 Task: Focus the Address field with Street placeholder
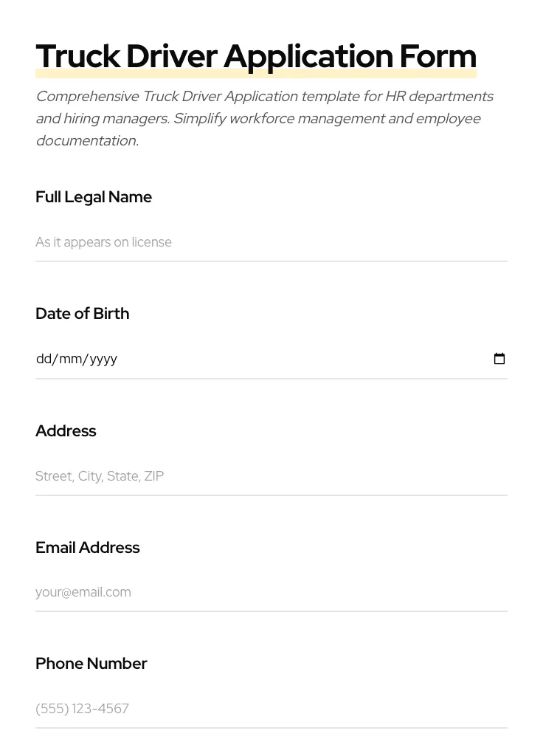(271, 476)
